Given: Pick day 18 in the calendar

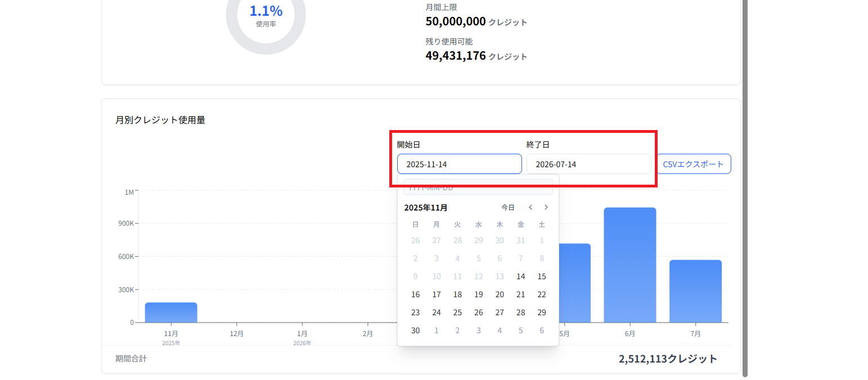Looking at the screenshot, I should coord(457,294).
